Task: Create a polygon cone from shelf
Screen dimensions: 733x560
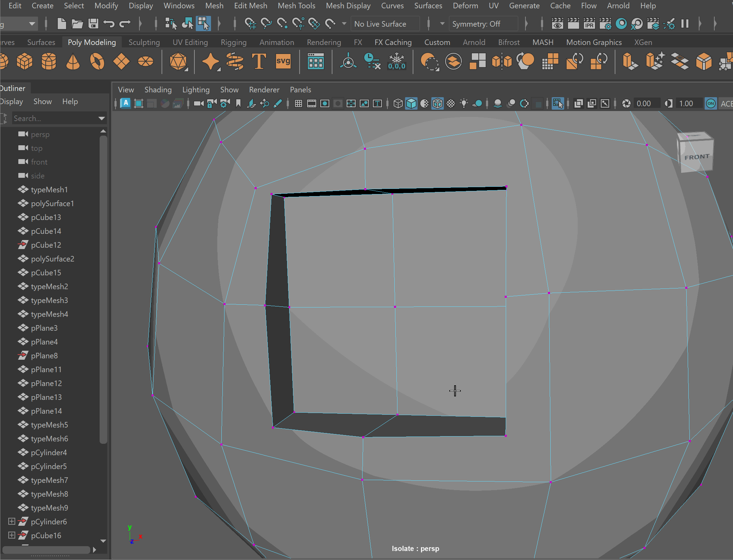Action: [73, 62]
